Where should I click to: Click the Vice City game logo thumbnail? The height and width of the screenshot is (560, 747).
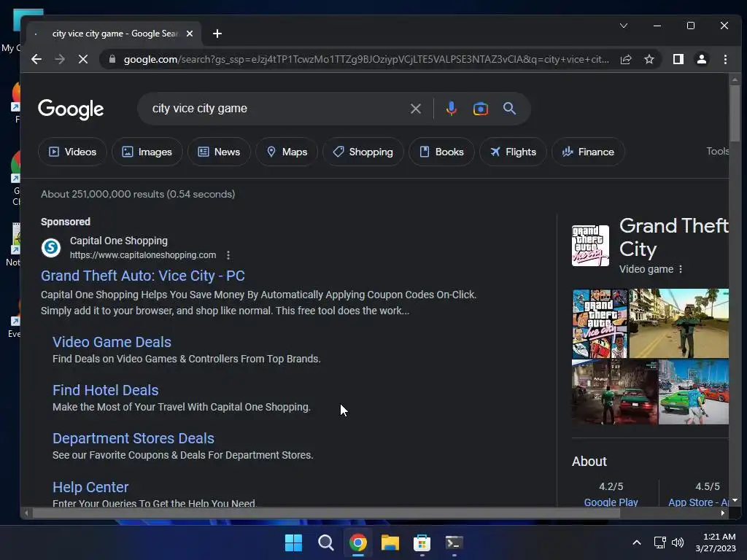(x=590, y=246)
